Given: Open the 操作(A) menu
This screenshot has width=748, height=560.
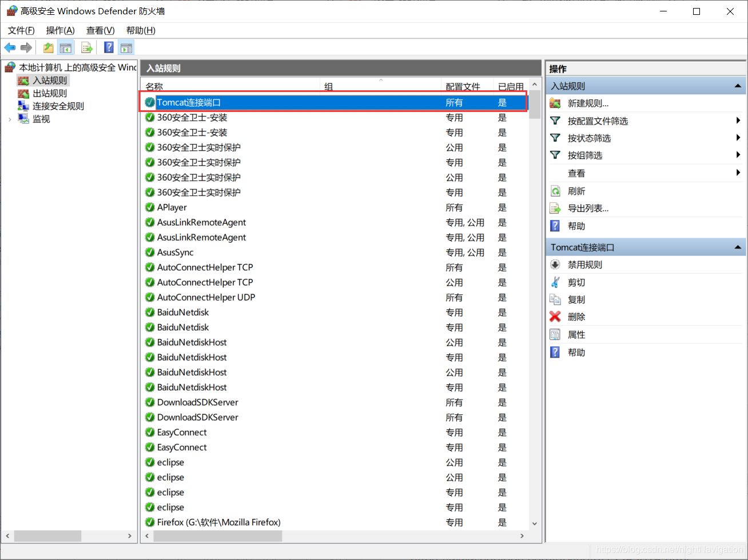Looking at the screenshot, I should click(61, 30).
